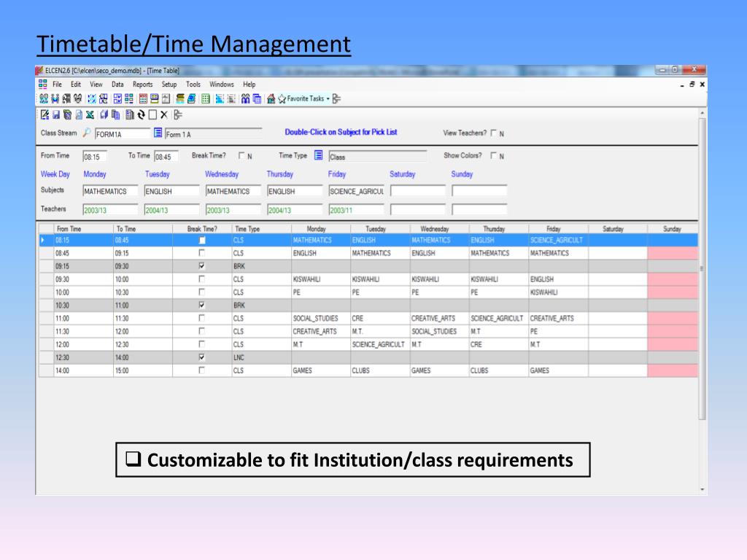Click the pink Sunday cell in the 14:00 row
This screenshot has width=747, height=560.
pyautogui.click(x=672, y=370)
